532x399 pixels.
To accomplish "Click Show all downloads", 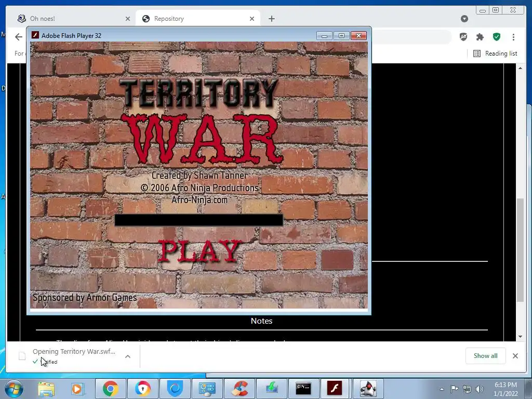I will pos(486,355).
